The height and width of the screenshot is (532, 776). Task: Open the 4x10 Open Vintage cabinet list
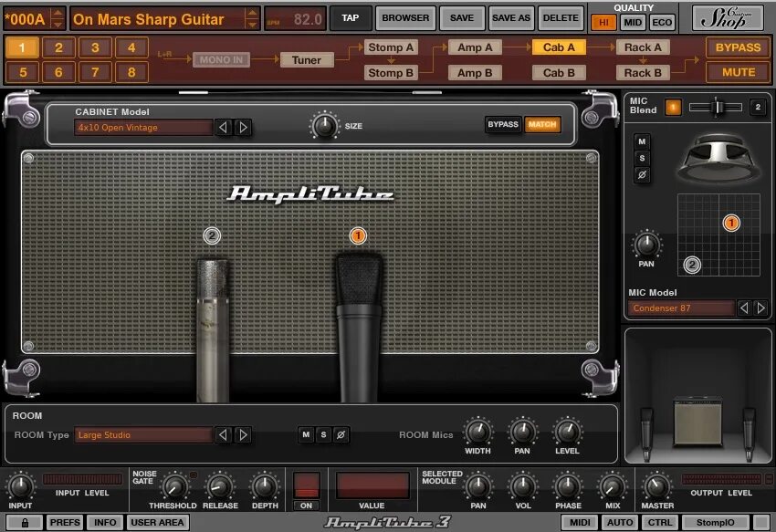click(x=143, y=127)
